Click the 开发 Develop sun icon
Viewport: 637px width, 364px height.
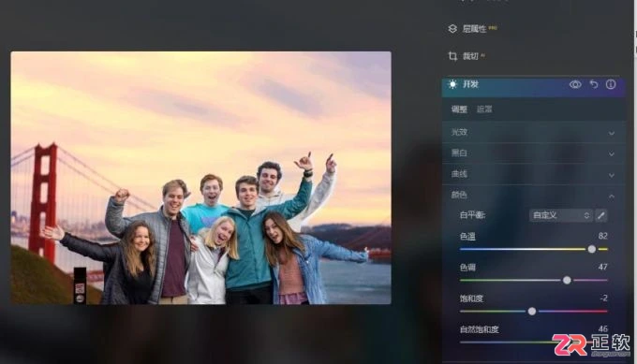pos(452,84)
